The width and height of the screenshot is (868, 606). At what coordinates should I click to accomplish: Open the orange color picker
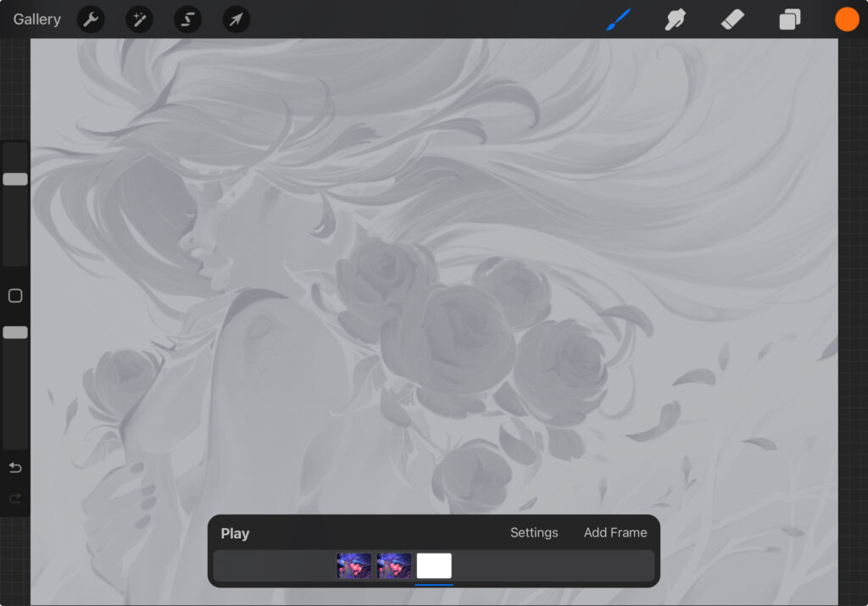tap(847, 19)
